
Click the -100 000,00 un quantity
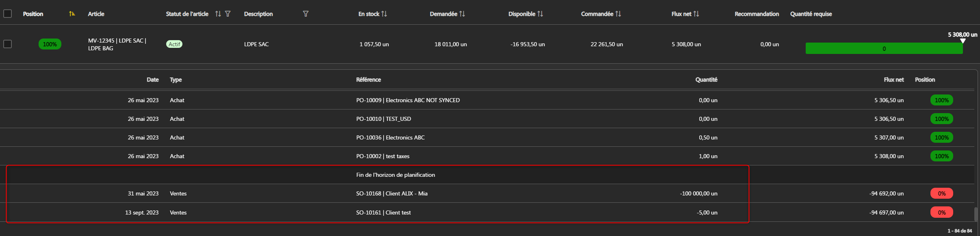[x=698, y=193]
